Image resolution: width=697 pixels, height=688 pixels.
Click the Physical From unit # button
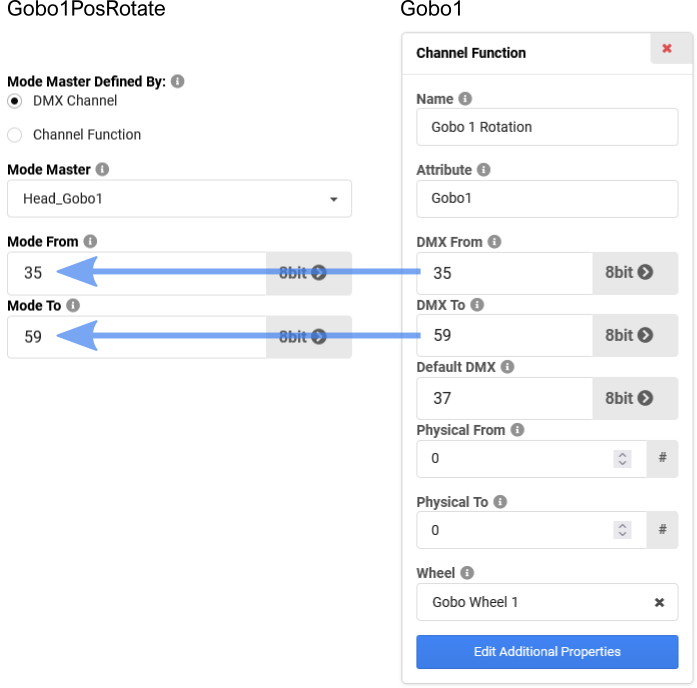pos(662,458)
